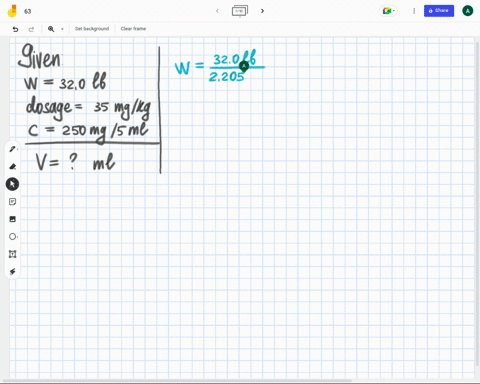Open the Google account avatar

click(x=468, y=11)
